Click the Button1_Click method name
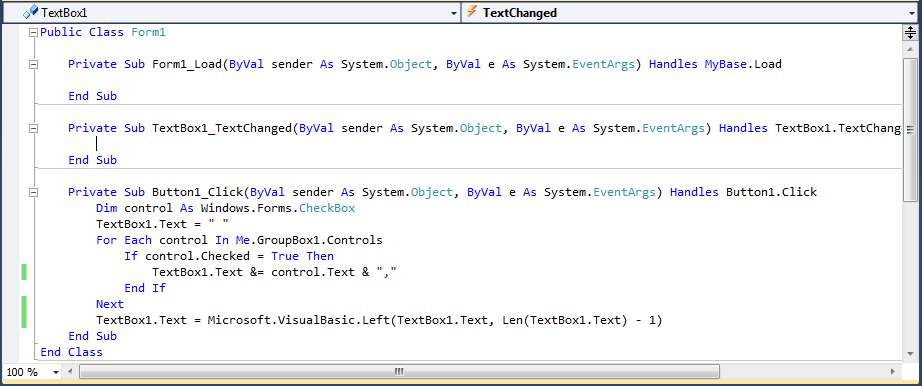This screenshot has height=386, width=922. pos(198,192)
